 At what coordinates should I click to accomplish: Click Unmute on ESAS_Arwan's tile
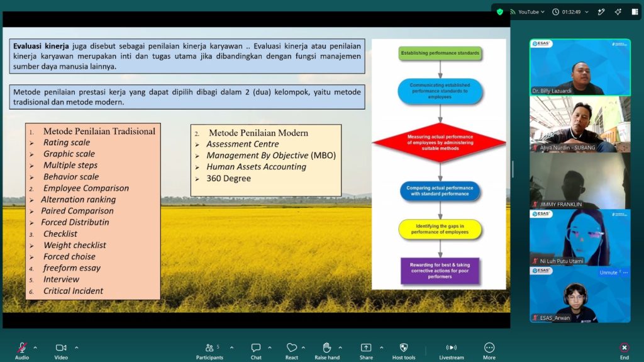click(608, 273)
